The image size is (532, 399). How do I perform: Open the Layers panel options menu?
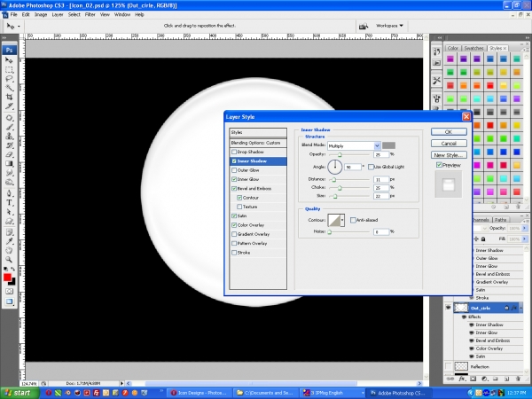click(527, 220)
